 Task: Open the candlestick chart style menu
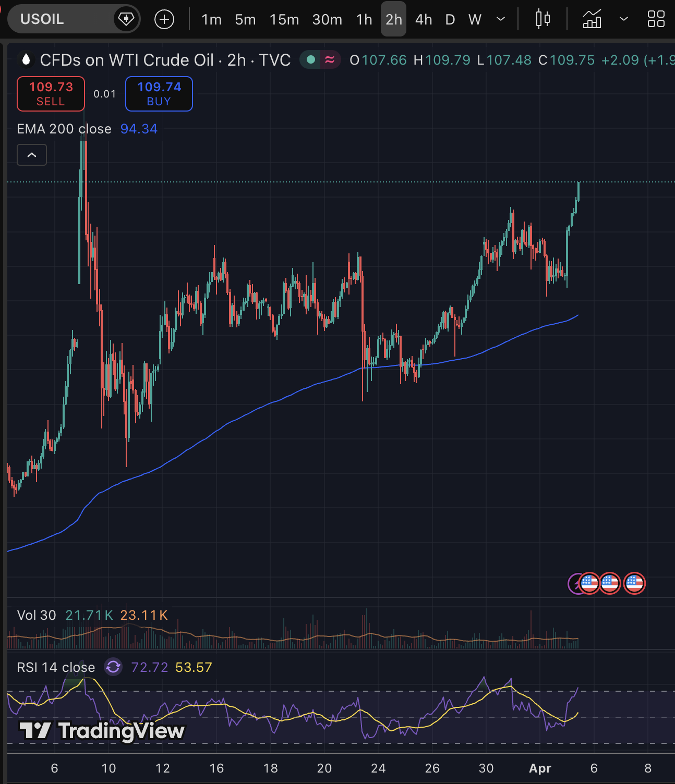(543, 19)
